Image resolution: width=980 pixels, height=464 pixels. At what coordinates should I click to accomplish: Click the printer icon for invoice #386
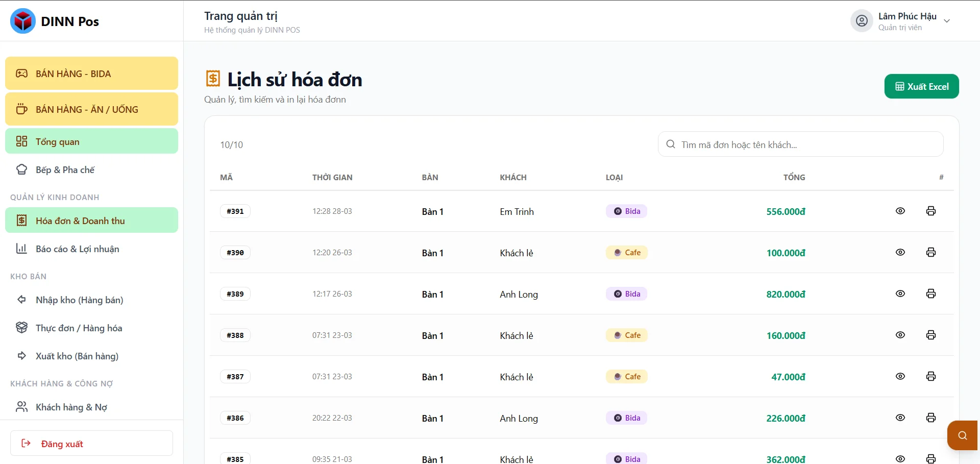pos(930,418)
